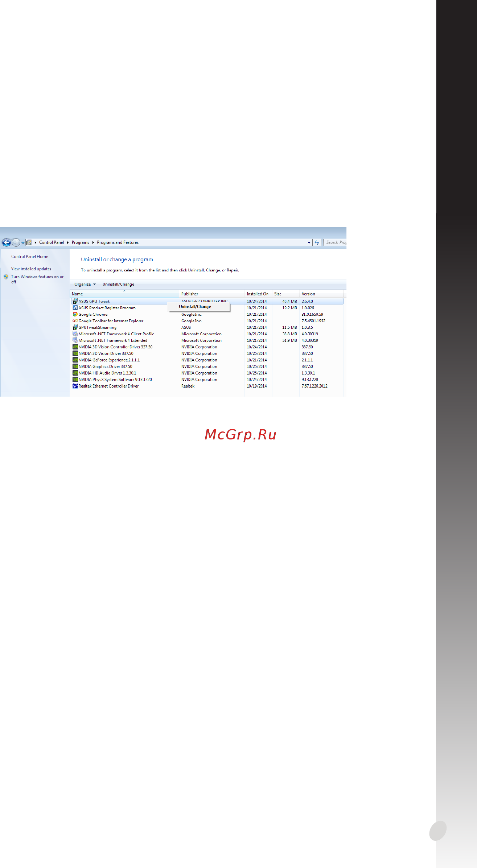Click GPUTweakStreaming icon
The image size is (477, 868).
click(x=75, y=327)
